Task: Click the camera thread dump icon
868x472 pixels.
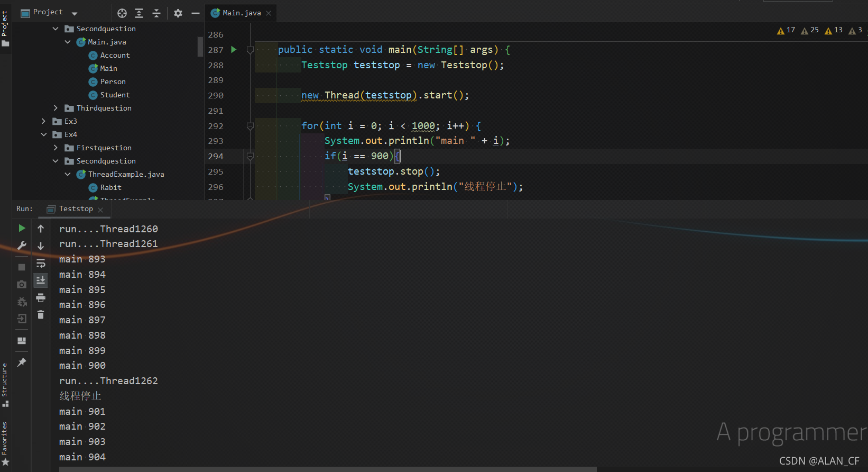Action: 22,285
